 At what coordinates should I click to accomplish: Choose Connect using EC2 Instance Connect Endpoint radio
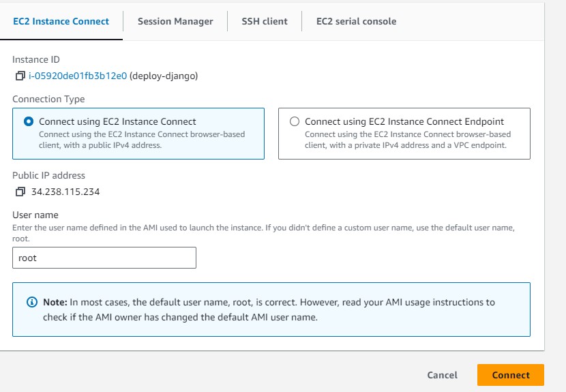pyautogui.click(x=295, y=121)
